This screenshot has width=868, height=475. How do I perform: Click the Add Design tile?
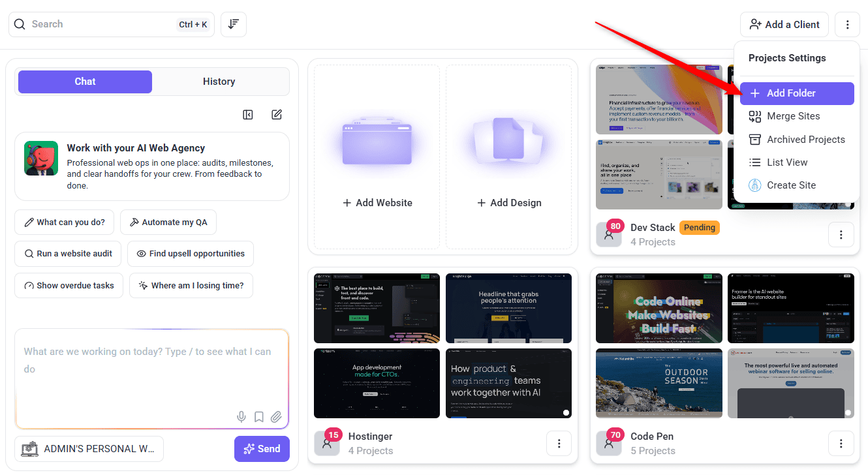coord(509,157)
